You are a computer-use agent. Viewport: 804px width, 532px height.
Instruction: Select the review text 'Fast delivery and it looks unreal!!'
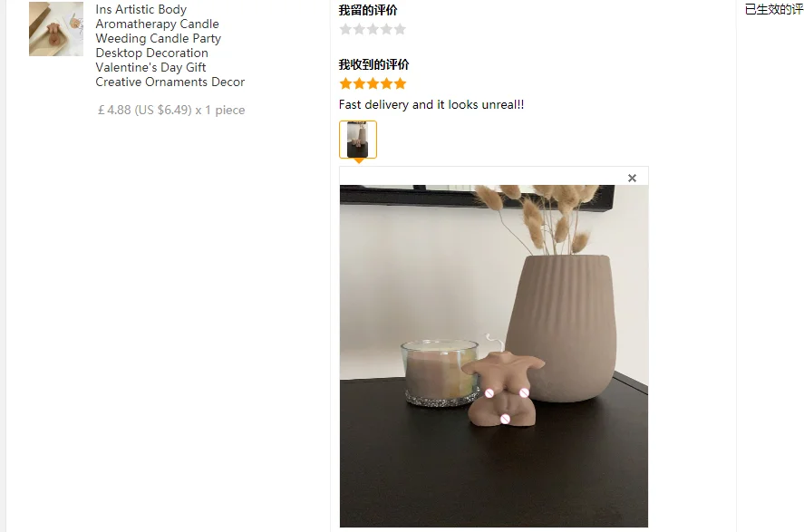click(431, 104)
